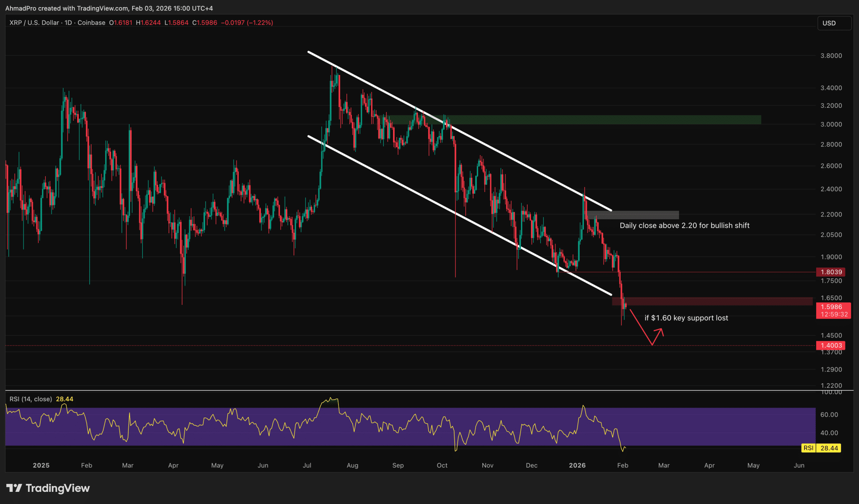Click the current price label 1.5986
This screenshot has width=859, height=504.
click(833, 307)
